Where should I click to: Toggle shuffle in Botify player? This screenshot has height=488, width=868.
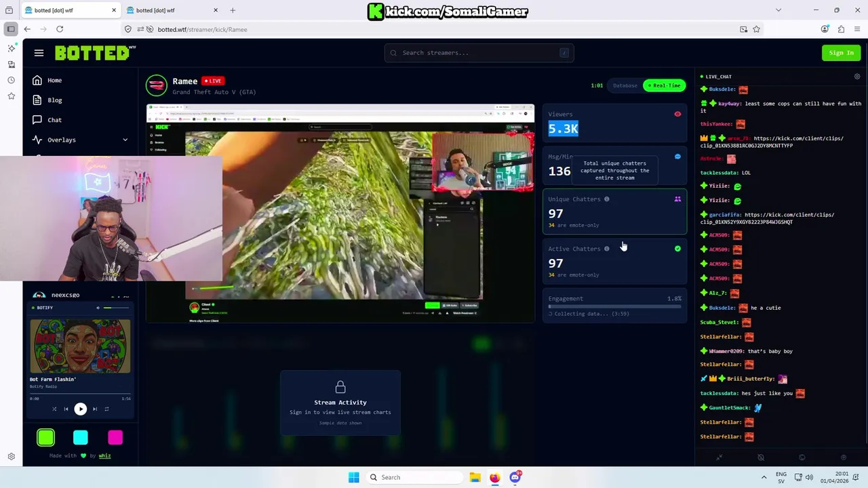[54, 409]
